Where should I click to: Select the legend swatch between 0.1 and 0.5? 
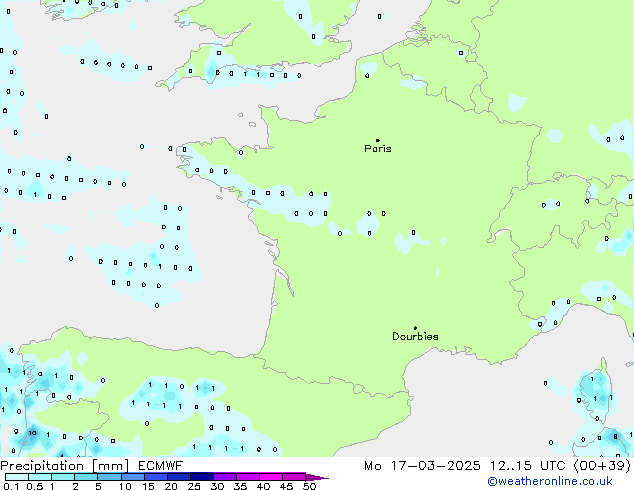[x=17, y=477]
